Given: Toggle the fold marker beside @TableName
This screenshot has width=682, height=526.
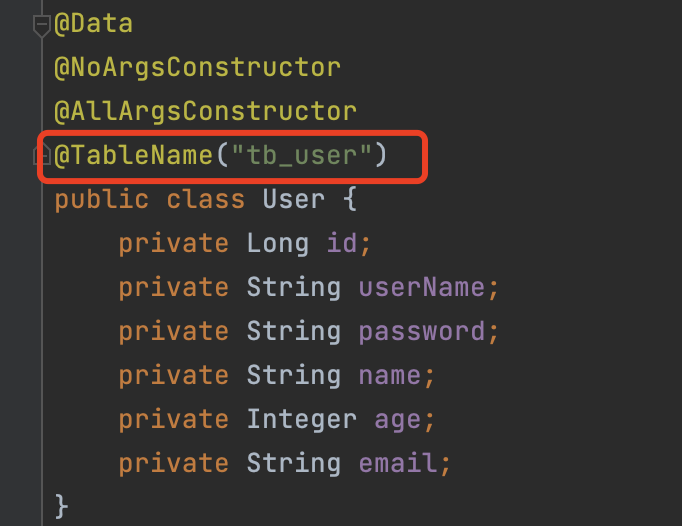Looking at the screenshot, I should [x=41, y=156].
